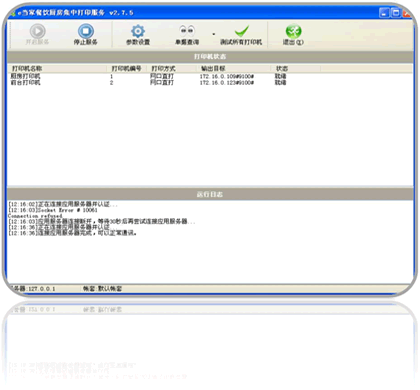The width and height of the screenshot is (420, 390).
Task: Open 单据查询 document query eyes icon
Action: pyautogui.click(x=187, y=35)
